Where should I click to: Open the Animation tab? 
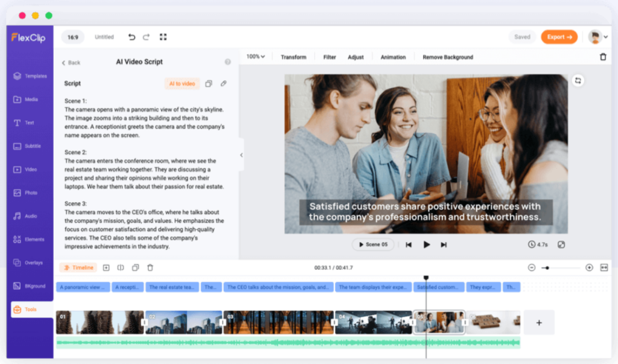click(393, 56)
